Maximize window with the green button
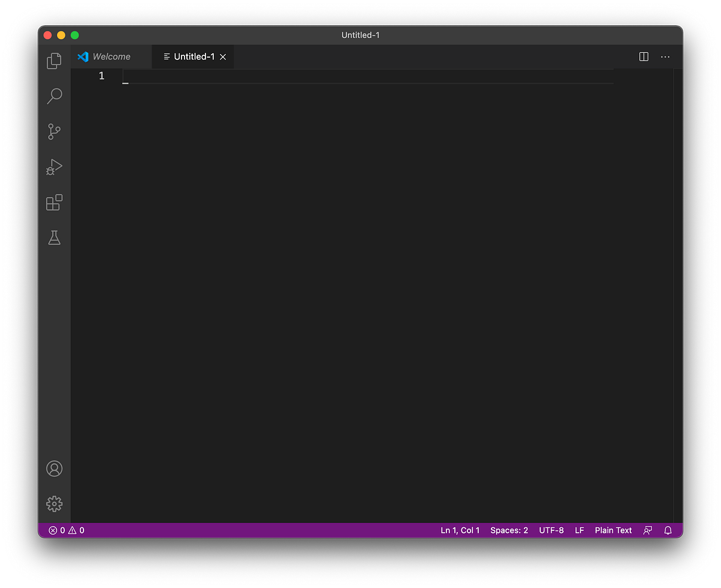721x588 pixels. pos(75,35)
